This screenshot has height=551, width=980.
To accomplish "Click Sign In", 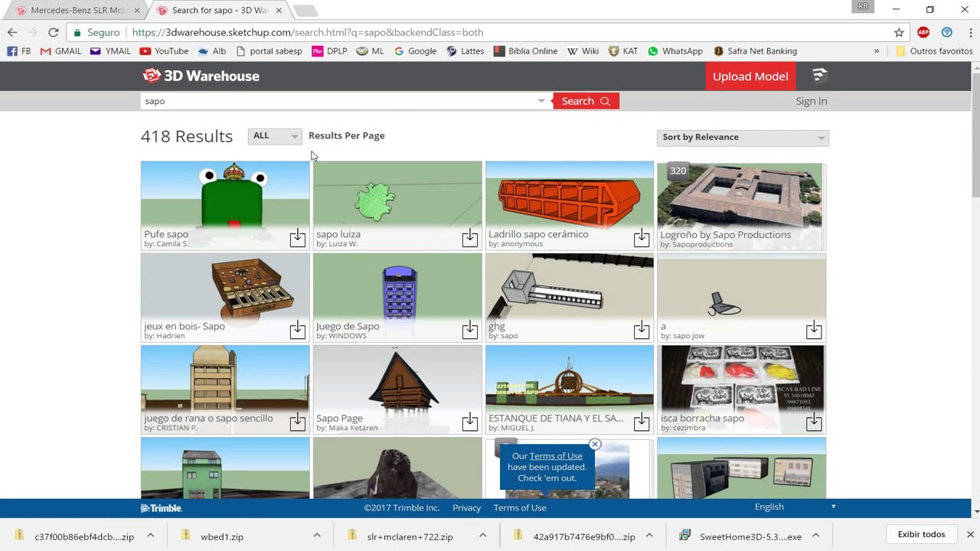I will click(x=811, y=101).
